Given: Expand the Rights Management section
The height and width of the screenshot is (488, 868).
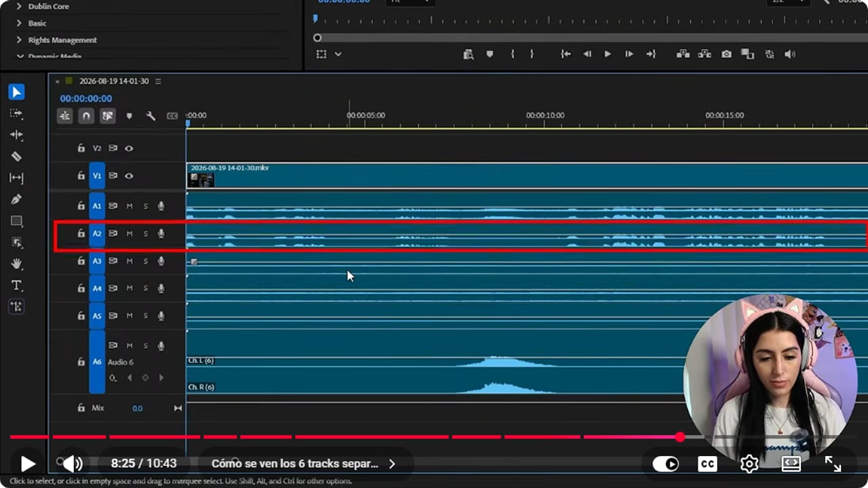Looking at the screenshot, I should tap(19, 40).
